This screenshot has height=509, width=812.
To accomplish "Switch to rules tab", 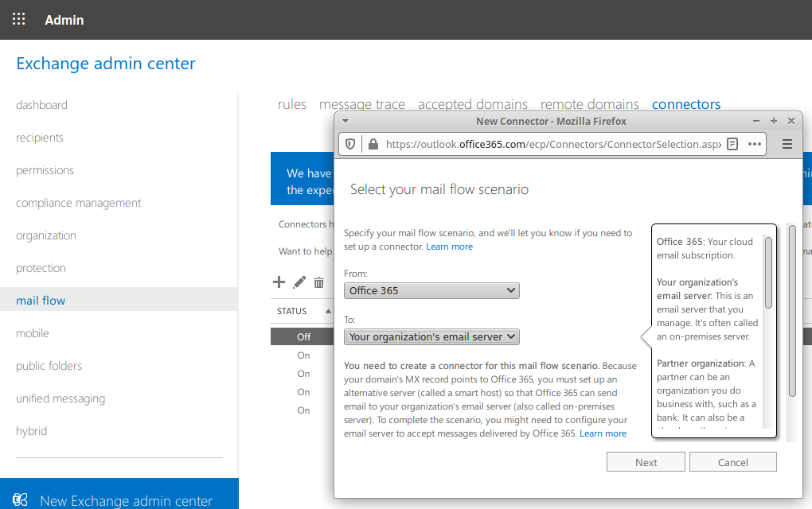I will click(292, 104).
